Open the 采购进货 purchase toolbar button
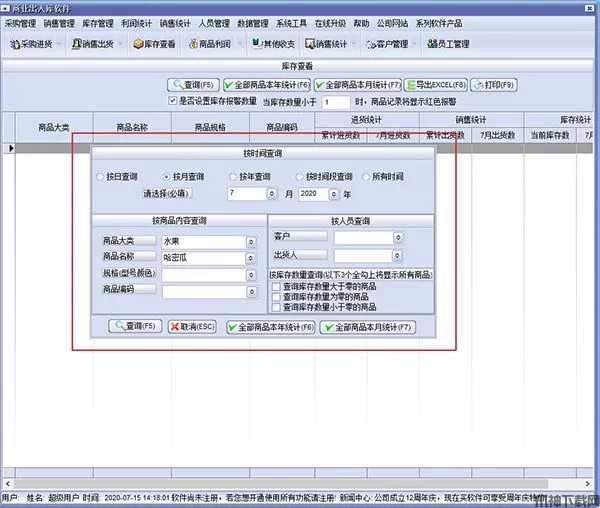The image size is (600, 508). click(x=35, y=44)
